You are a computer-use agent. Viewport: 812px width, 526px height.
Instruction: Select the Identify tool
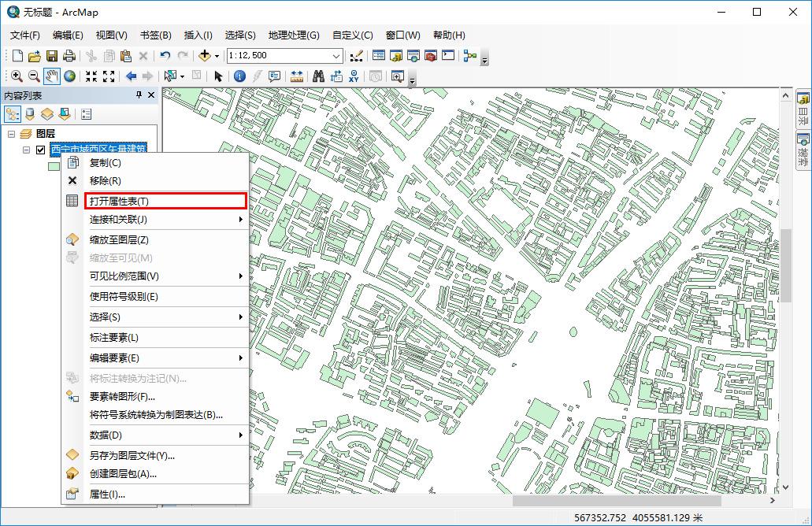(239, 76)
